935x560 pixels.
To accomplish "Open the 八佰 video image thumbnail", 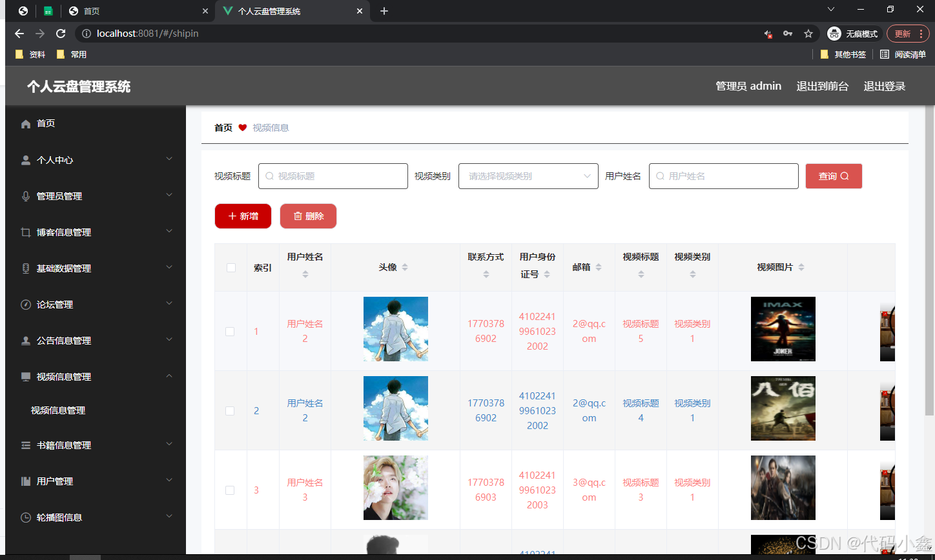I will click(783, 408).
